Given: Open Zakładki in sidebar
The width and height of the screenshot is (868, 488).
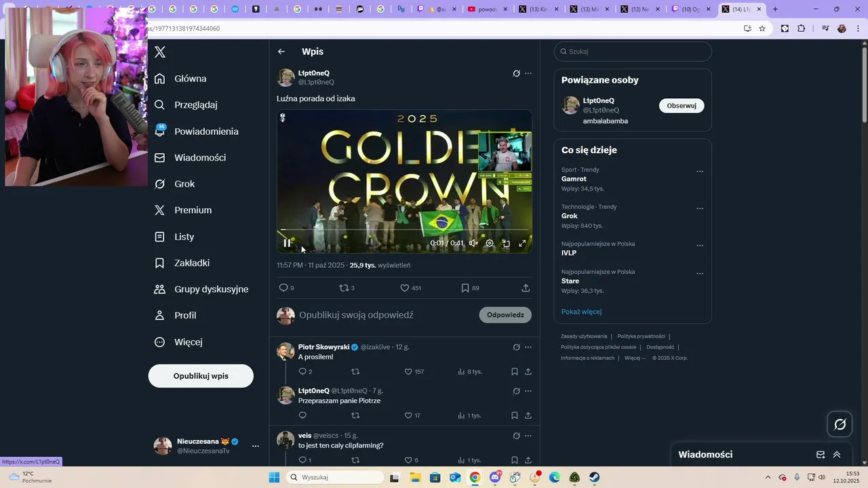Looking at the screenshot, I should (182, 263).
